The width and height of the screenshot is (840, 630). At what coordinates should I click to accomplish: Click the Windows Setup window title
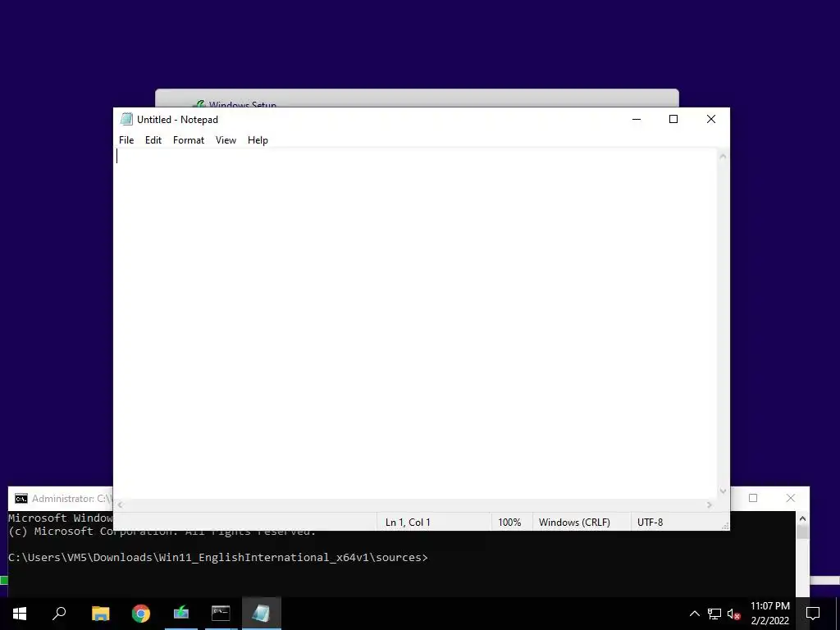[243, 104]
